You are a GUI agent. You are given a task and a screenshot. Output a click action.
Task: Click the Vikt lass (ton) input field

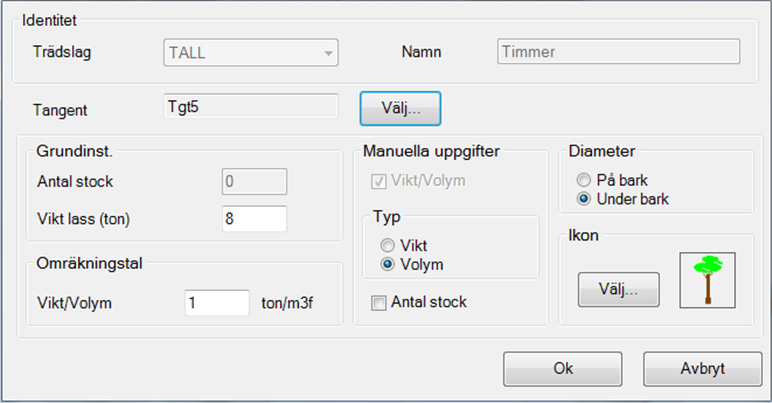(254, 218)
